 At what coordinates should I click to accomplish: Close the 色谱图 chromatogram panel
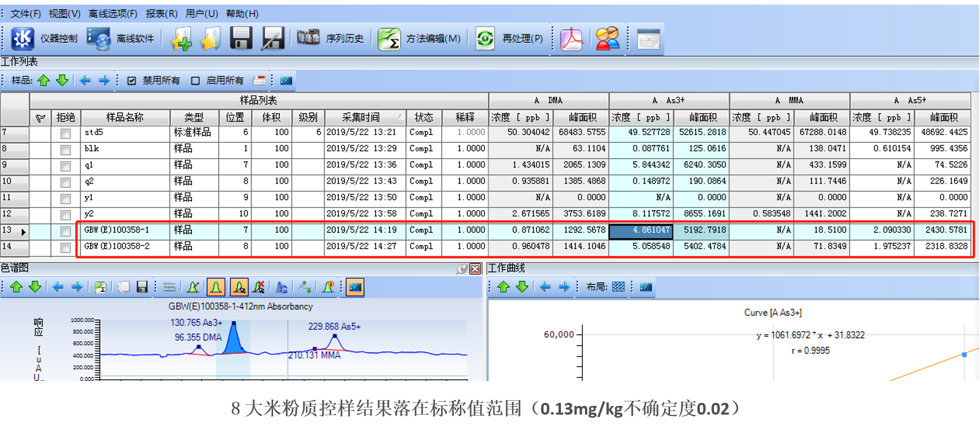coord(475,269)
